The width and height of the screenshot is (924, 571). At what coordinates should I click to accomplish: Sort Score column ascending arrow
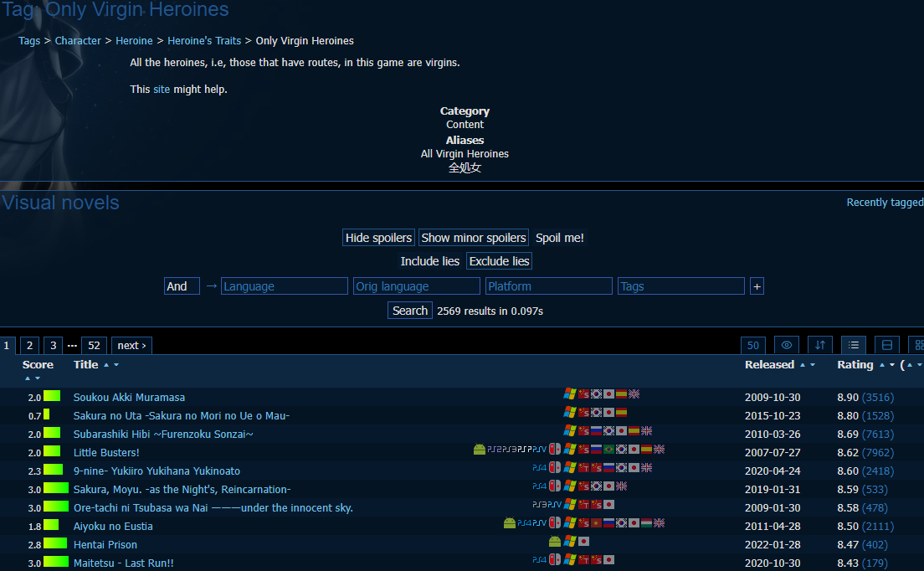coord(27,378)
